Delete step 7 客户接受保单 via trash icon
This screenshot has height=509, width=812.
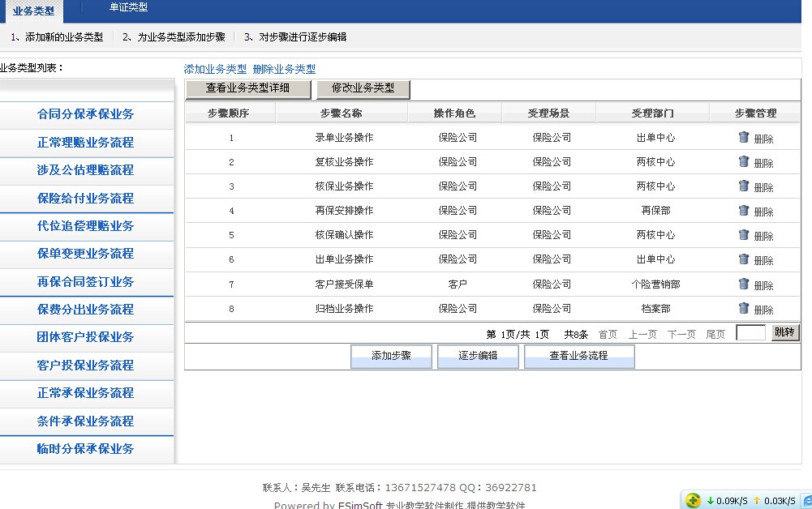tap(743, 284)
